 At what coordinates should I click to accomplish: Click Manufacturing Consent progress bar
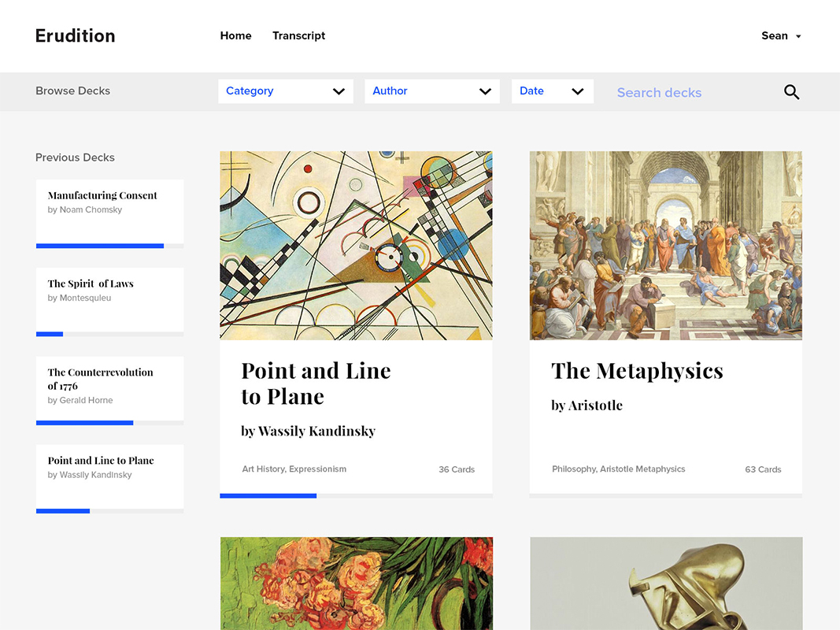(x=109, y=246)
